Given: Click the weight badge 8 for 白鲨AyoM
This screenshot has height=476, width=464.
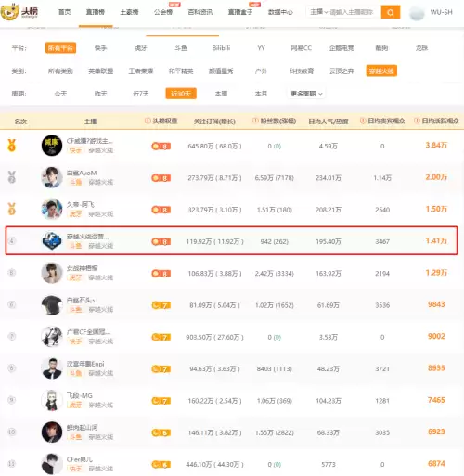Looking at the screenshot, I should tap(161, 178).
